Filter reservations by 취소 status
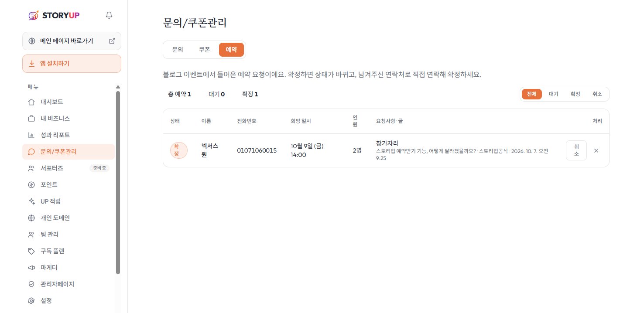 click(597, 94)
